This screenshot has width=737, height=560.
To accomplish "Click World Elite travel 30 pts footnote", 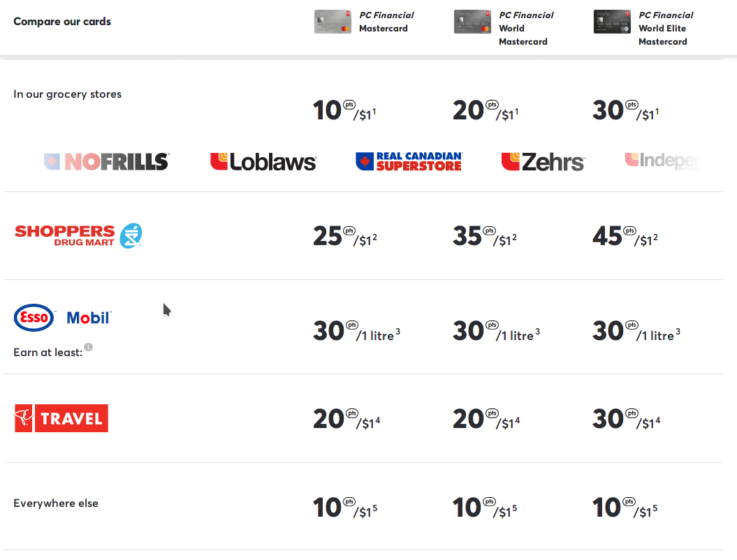I will (657, 420).
